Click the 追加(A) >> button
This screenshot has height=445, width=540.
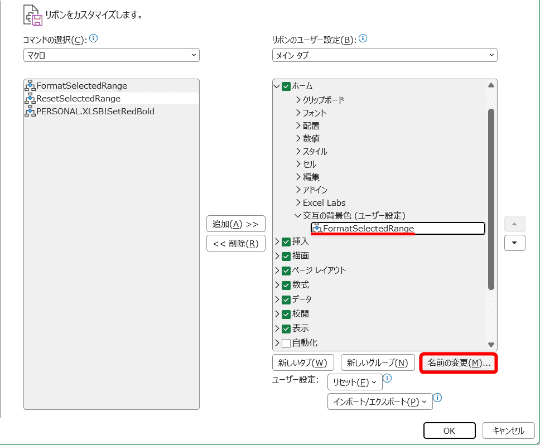click(x=236, y=224)
